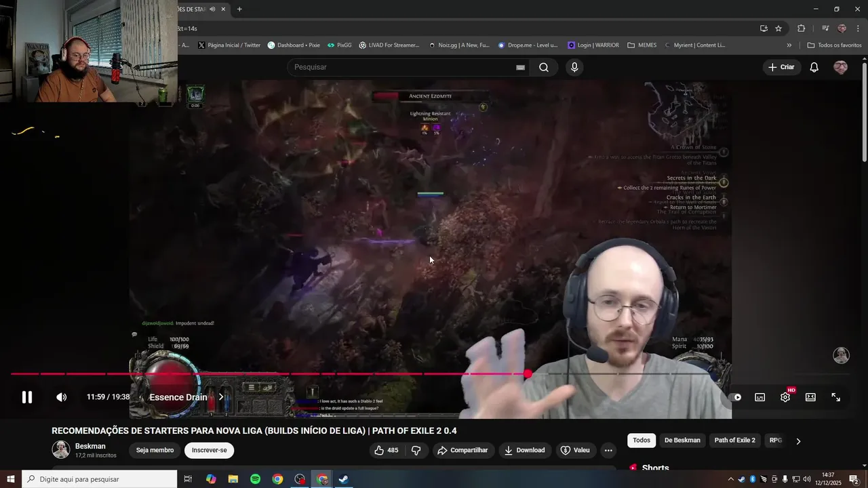
Task: Open Dashboard • Pixie bookmark
Action: point(294,45)
